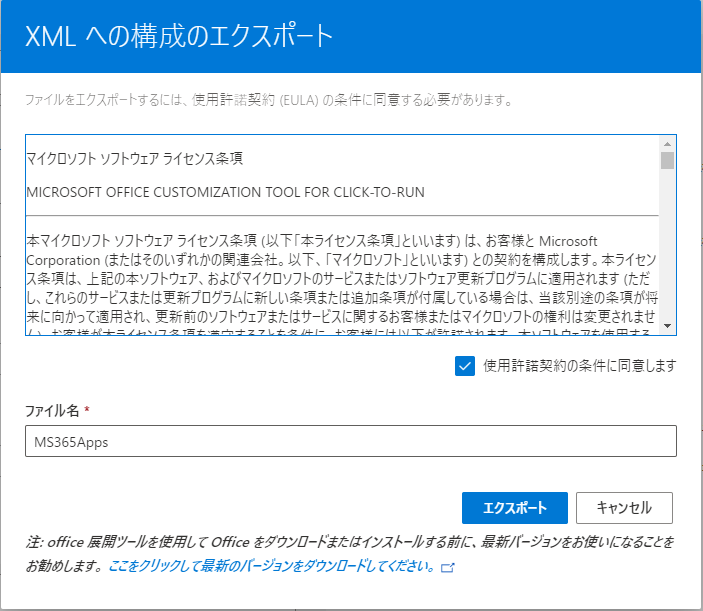This screenshot has width=703, height=611.
Task: Focus the ファイル名 input field
Action: [351, 441]
